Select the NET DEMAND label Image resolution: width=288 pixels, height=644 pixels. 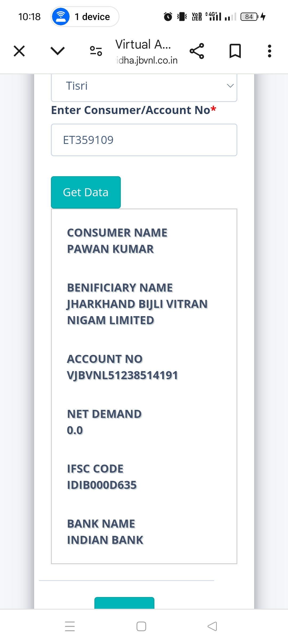coord(104,414)
